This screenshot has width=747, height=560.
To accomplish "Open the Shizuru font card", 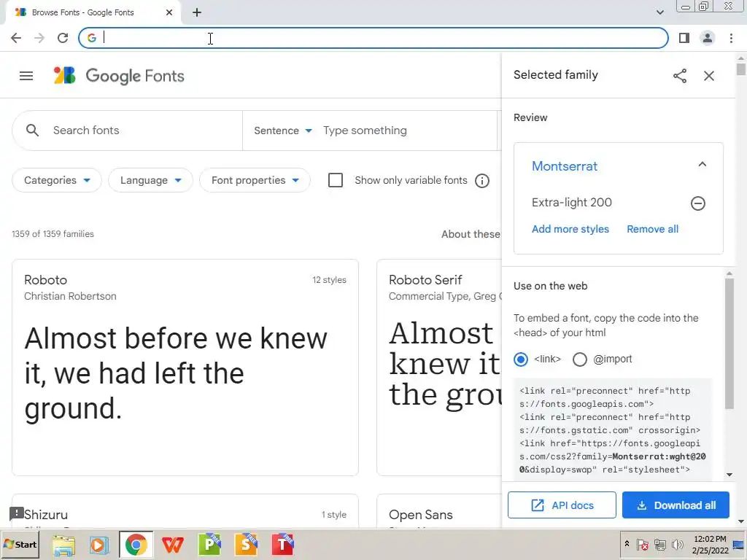I will point(185,511).
